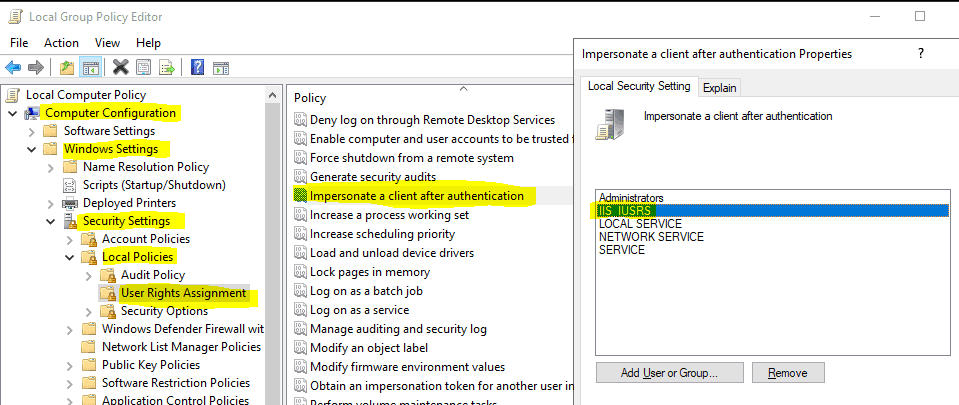Screen dimensions: 959x405
Task: Select Deny log on through Remote Desktop Services
Action: [432, 120]
